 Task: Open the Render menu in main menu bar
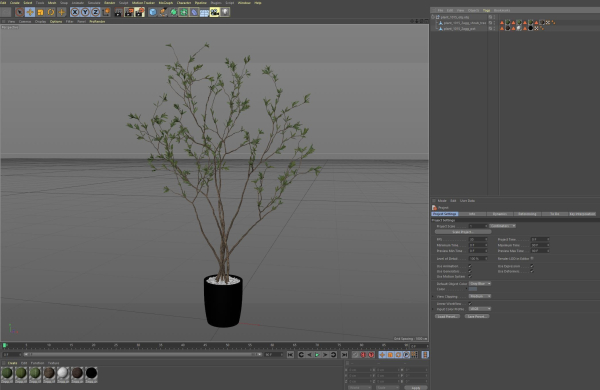point(109,3)
